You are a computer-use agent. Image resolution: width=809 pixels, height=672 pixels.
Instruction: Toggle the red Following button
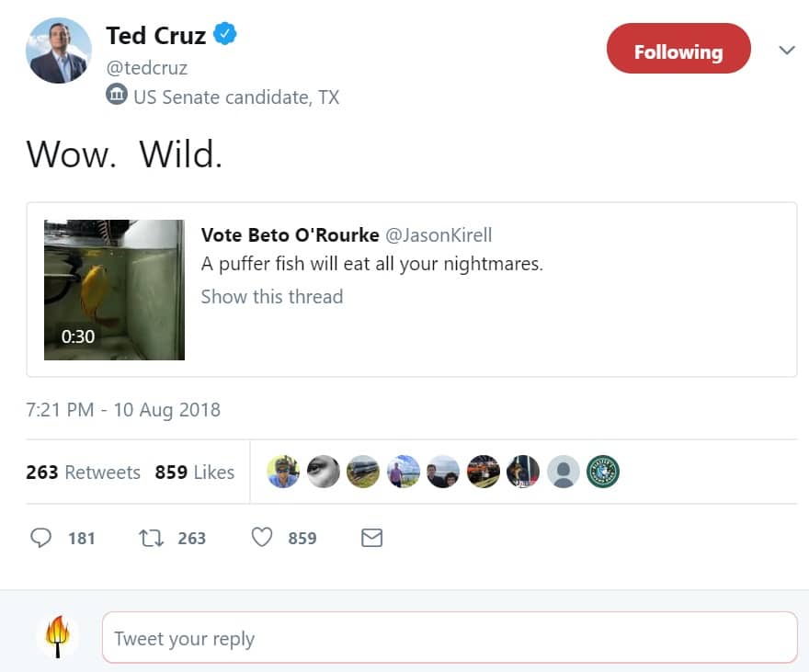[678, 49]
